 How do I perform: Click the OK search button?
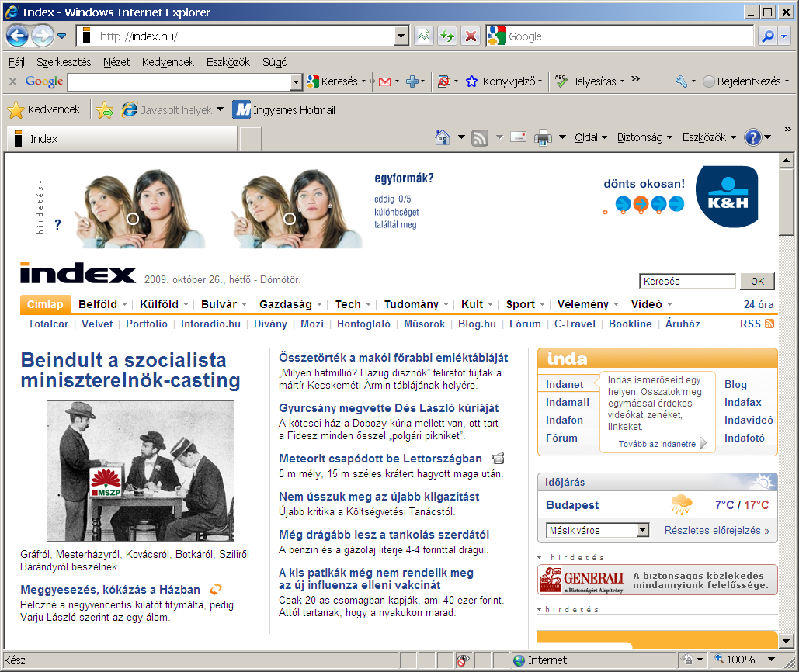click(x=757, y=282)
